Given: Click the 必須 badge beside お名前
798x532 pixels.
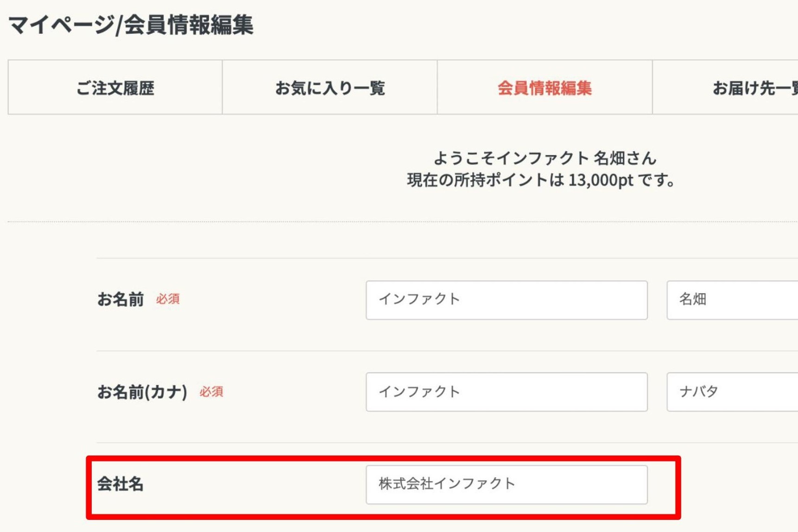Looking at the screenshot, I should [168, 299].
